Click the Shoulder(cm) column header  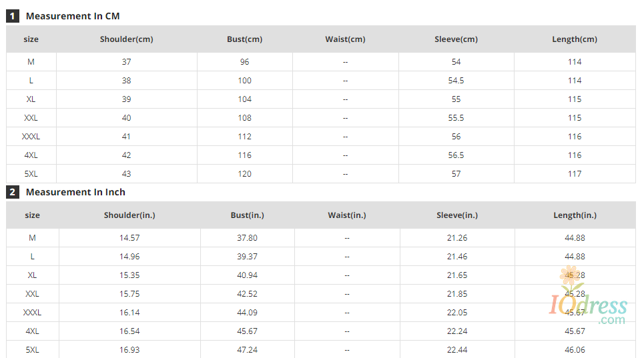126,39
